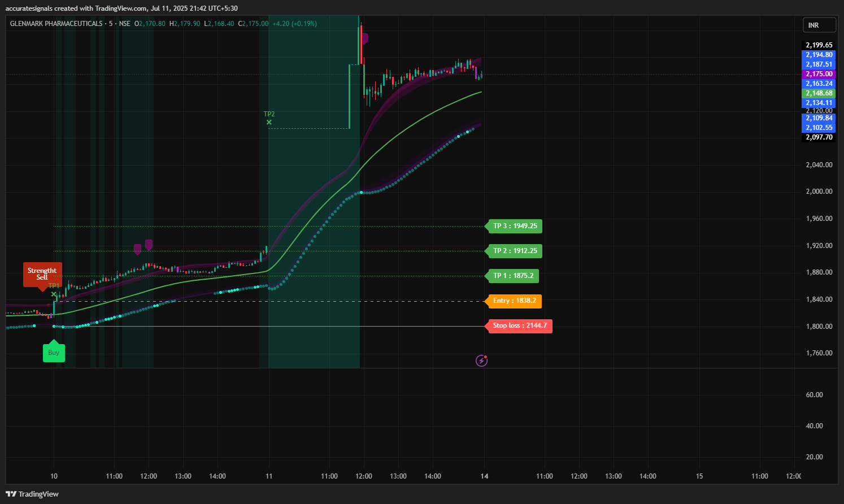Click the open value O2,170.80

150,24
